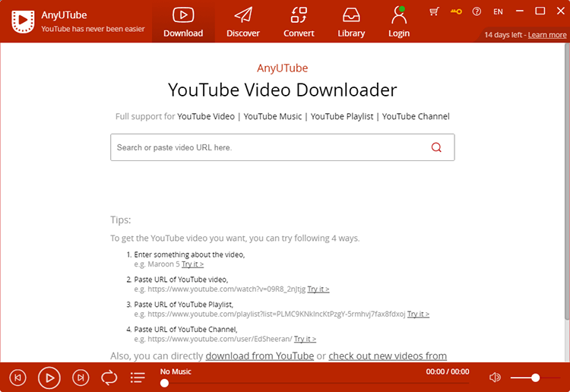Open the Convert tab
Screen dimensions: 570x392
tap(299, 23)
